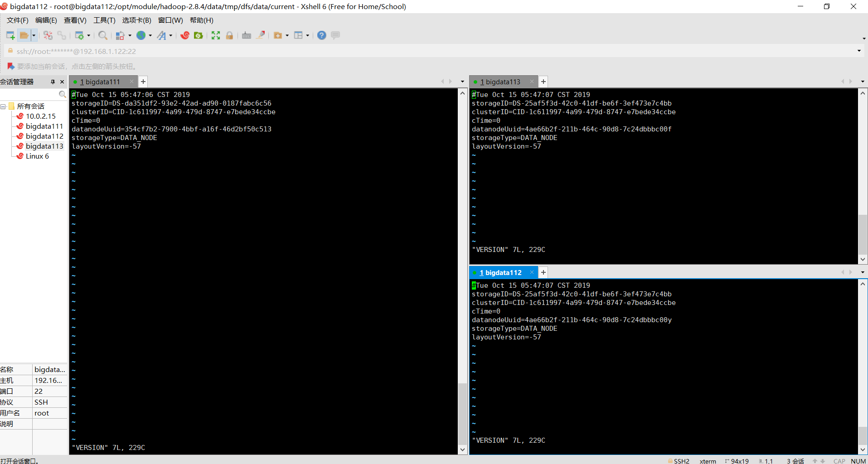Open the address bar dropdown arrow
This screenshot has width=868, height=464.
(859, 51)
